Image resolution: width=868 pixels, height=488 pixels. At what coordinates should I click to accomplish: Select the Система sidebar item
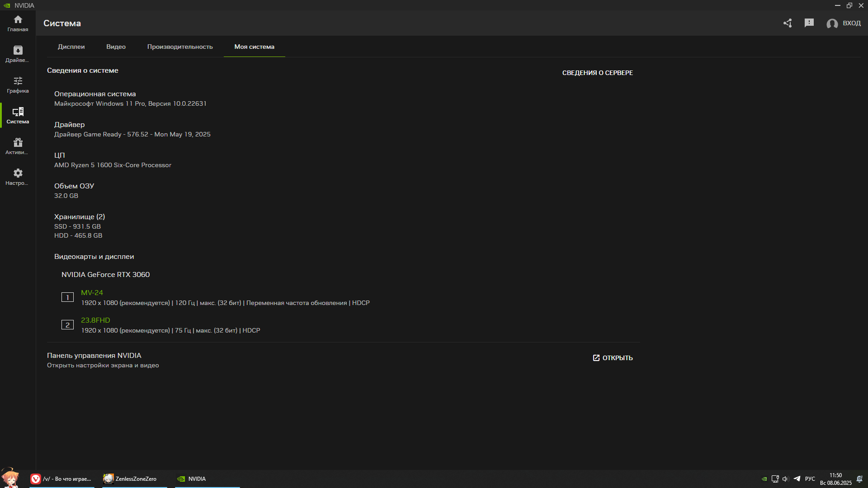pos(18,116)
